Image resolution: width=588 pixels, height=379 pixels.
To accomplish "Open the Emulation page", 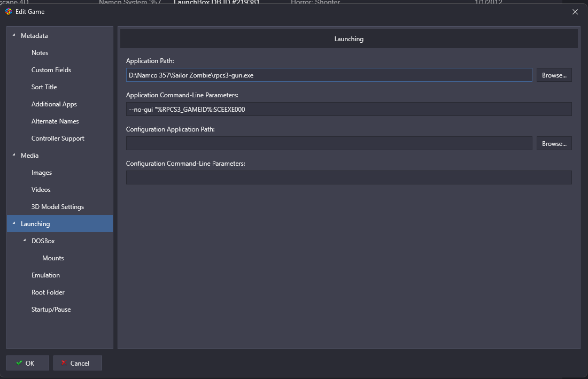I will pyautogui.click(x=45, y=275).
